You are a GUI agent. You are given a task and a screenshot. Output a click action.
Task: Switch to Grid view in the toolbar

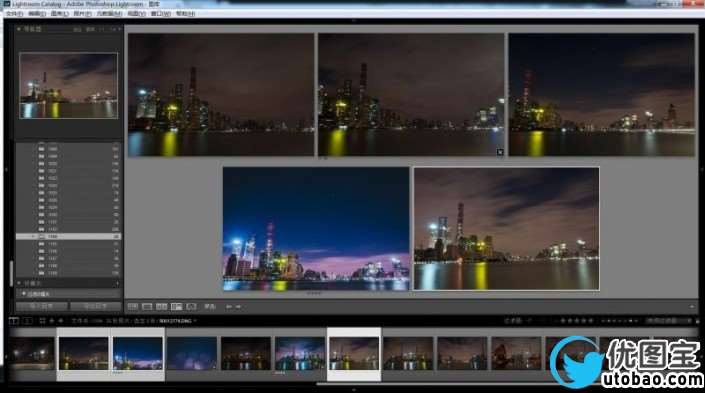[x=133, y=307]
